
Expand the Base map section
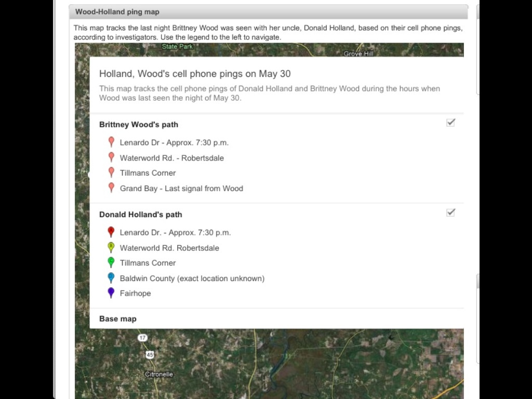[118, 318]
